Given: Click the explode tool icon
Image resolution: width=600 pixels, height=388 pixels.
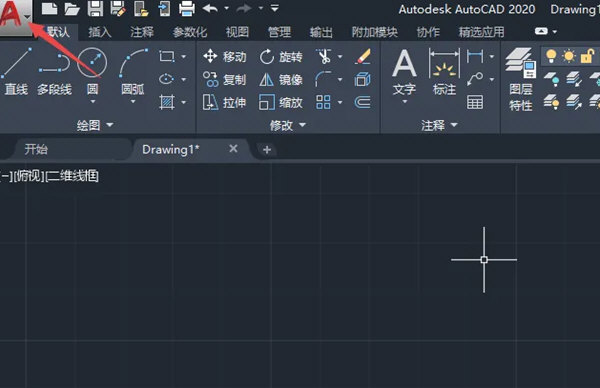Looking at the screenshot, I should (362, 80).
